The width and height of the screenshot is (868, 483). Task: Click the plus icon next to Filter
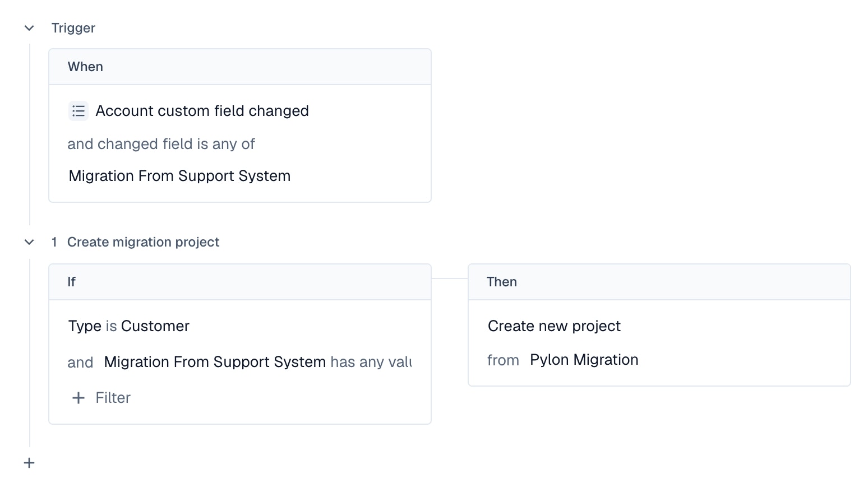(79, 398)
